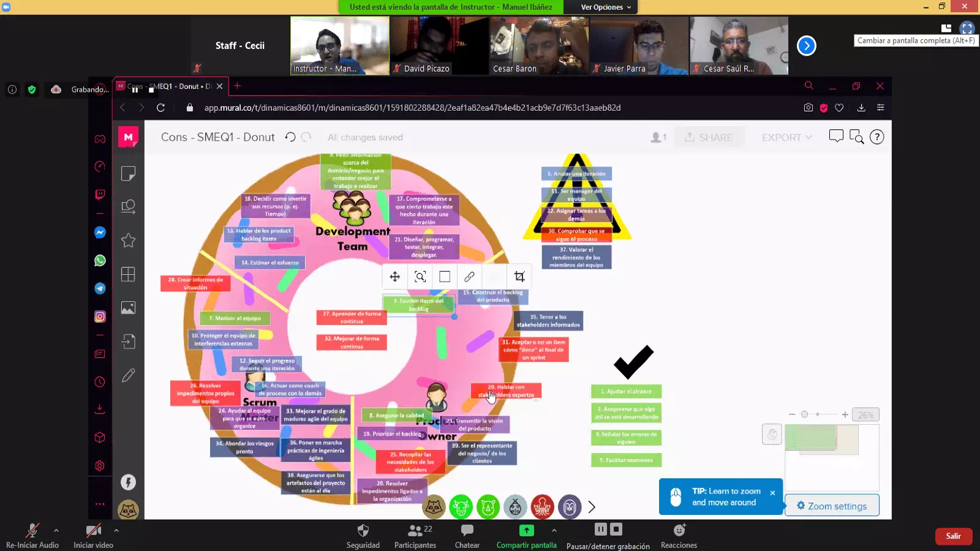980x551 pixels.
Task: Select the frameworks grid tool
Action: tap(128, 274)
